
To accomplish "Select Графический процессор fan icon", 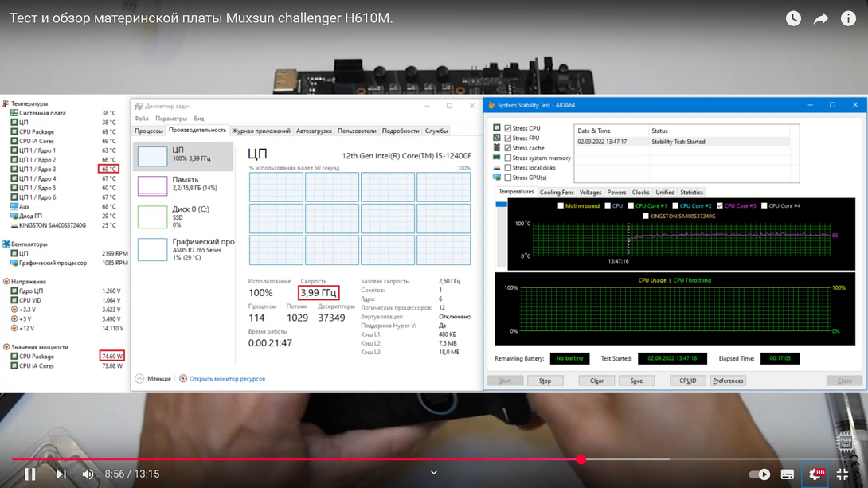I will click(14, 263).
